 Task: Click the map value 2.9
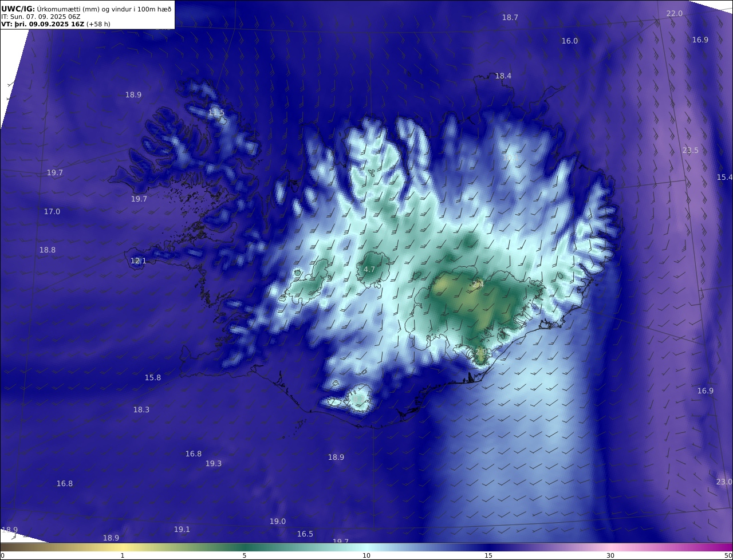pos(482,352)
